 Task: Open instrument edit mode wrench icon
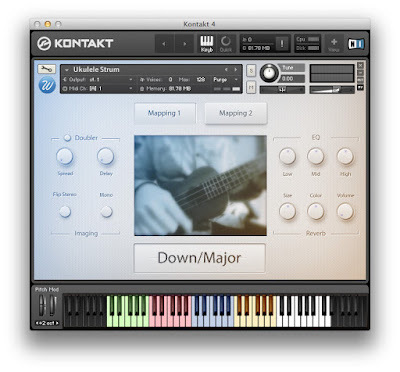point(47,69)
